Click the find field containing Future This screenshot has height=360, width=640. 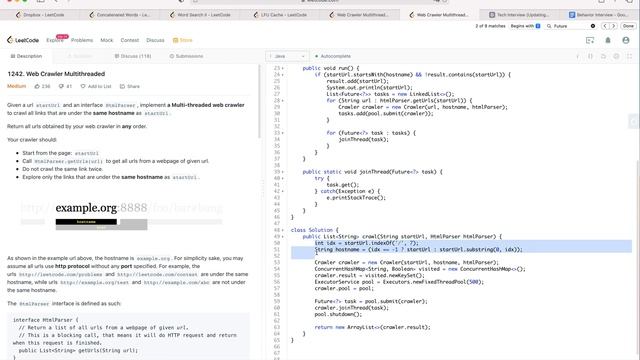coord(571,26)
